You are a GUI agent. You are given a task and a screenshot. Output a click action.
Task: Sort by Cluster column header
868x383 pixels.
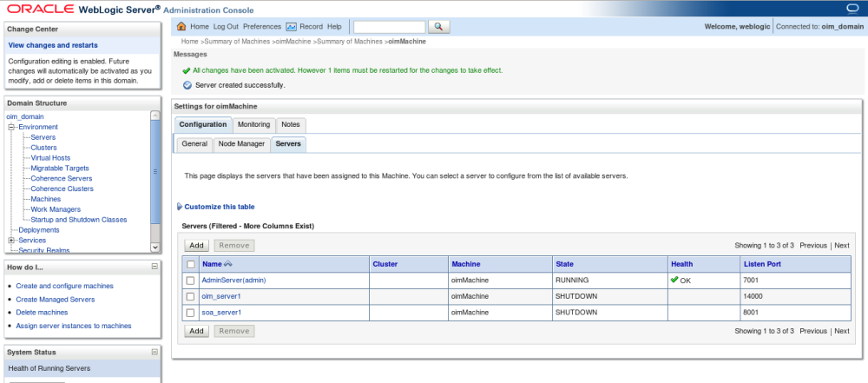(385, 264)
